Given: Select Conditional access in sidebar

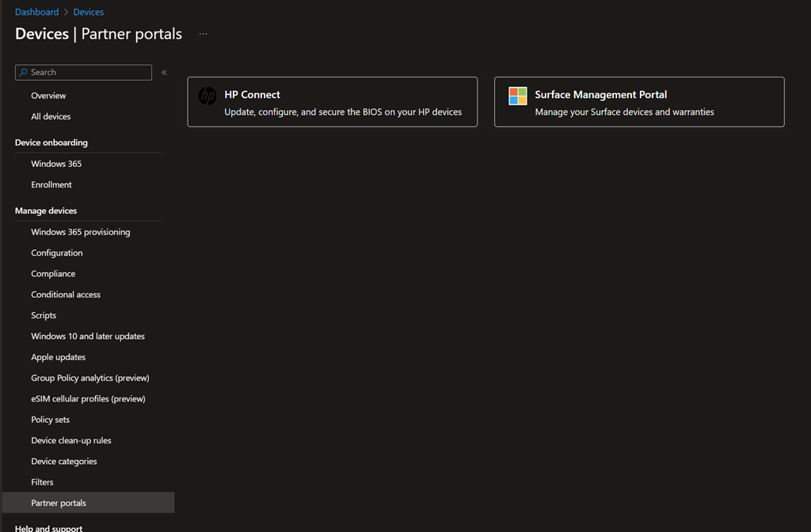Looking at the screenshot, I should coord(66,294).
